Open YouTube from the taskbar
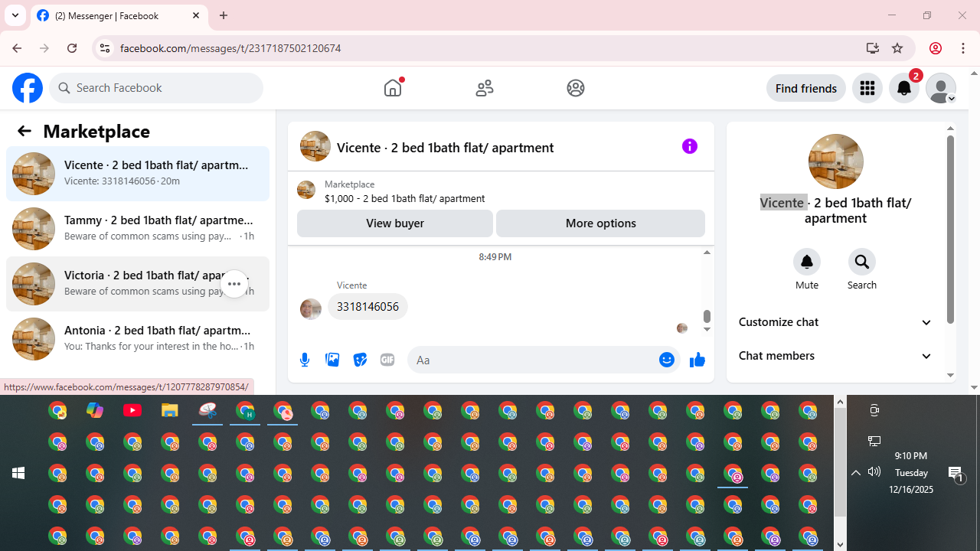Screen dimensions: 980x551 pyautogui.click(x=132, y=410)
